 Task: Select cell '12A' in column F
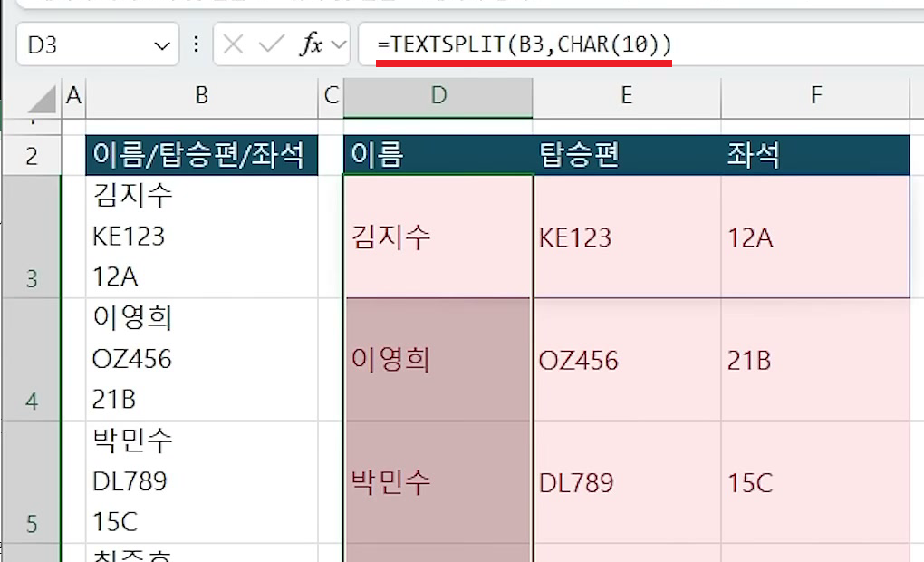815,237
